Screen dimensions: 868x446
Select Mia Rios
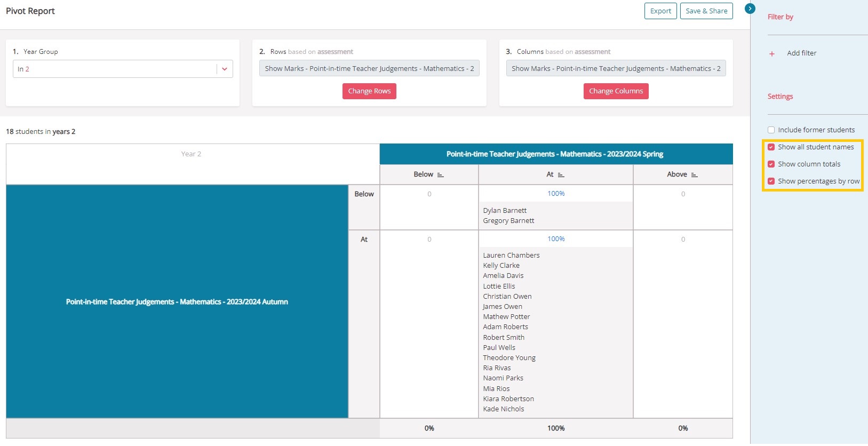coord(496,389)
